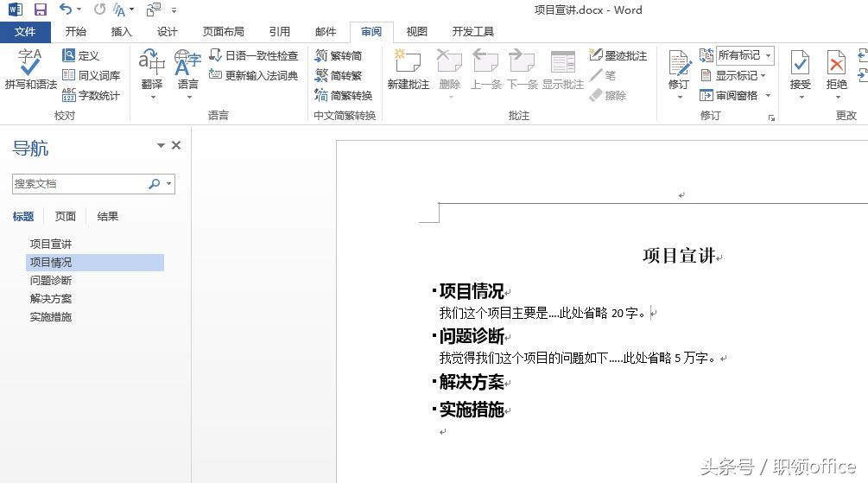This screenshot has height=483, width=868.
Task: Go to the Next comment (下一条)
Action: tap(522, 70)
